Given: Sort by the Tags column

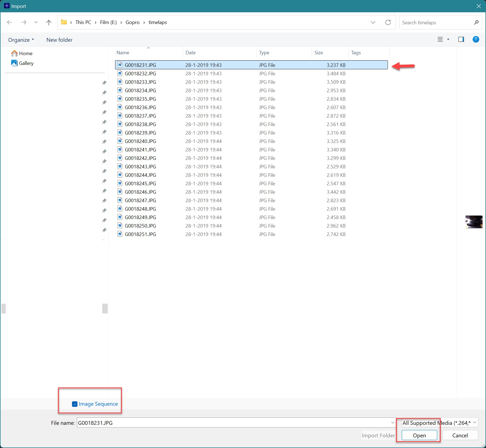Looking at the screenshot, I should (x=369, y=52).
